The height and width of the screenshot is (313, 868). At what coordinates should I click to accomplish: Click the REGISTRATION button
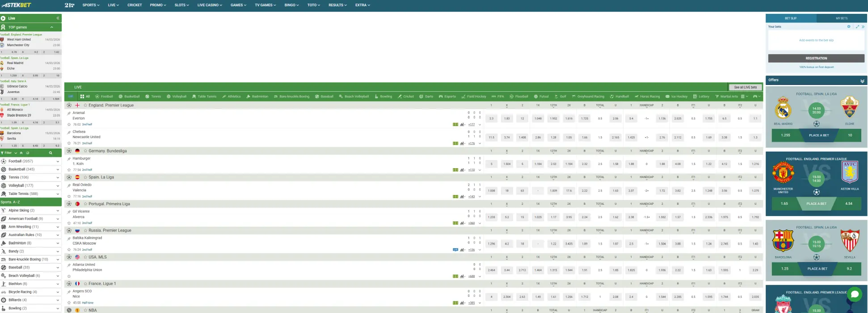(x=816, y=59)
